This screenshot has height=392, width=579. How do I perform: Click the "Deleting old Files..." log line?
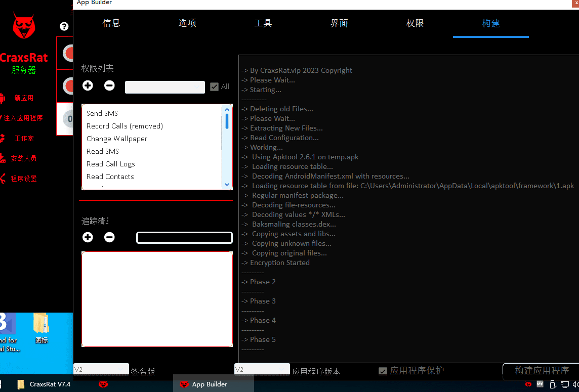point(277,109)
